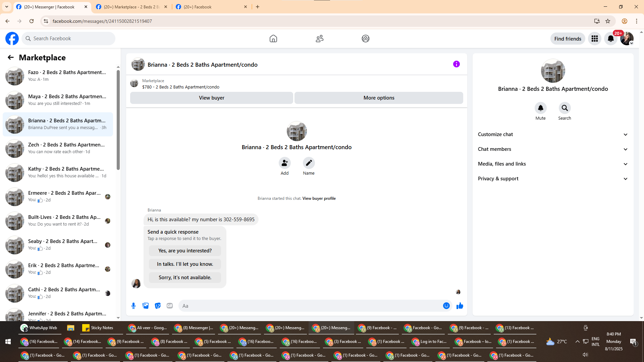This screenshot has height=362, width=644.
Task: Open emoji picker in message box
Action: pyautogui.click(x=446, y=306)
